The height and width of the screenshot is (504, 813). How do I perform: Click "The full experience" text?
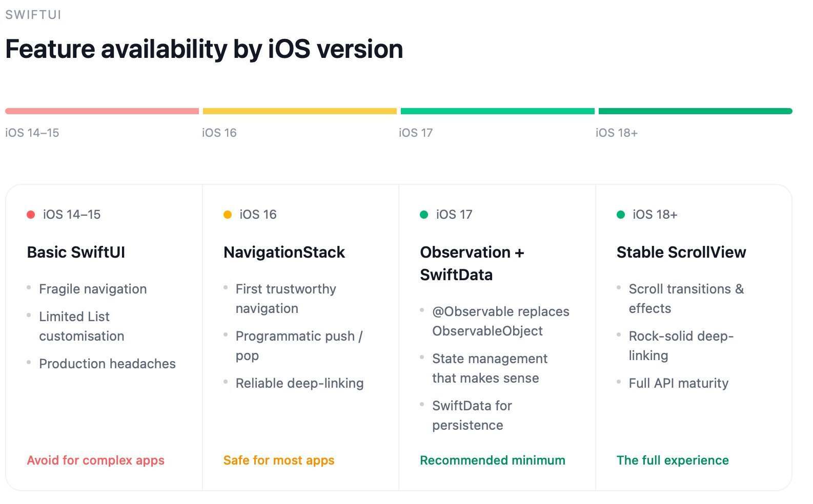point(673,460)
